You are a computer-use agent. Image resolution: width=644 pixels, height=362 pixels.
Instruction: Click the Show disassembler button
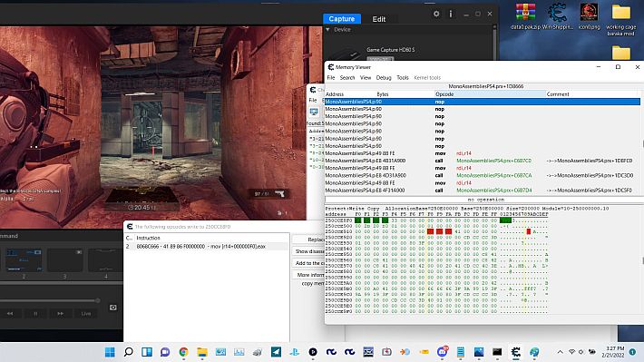point(308,251)
